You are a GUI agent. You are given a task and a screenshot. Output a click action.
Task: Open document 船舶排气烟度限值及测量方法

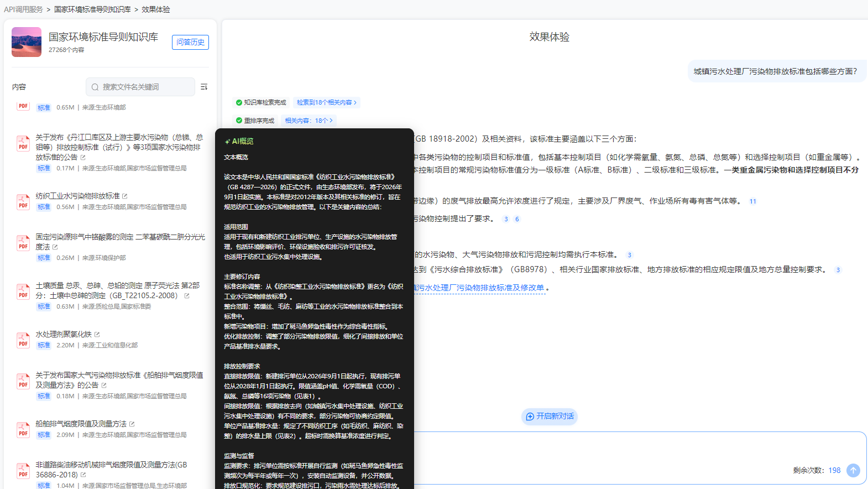[x=81, y=424]
